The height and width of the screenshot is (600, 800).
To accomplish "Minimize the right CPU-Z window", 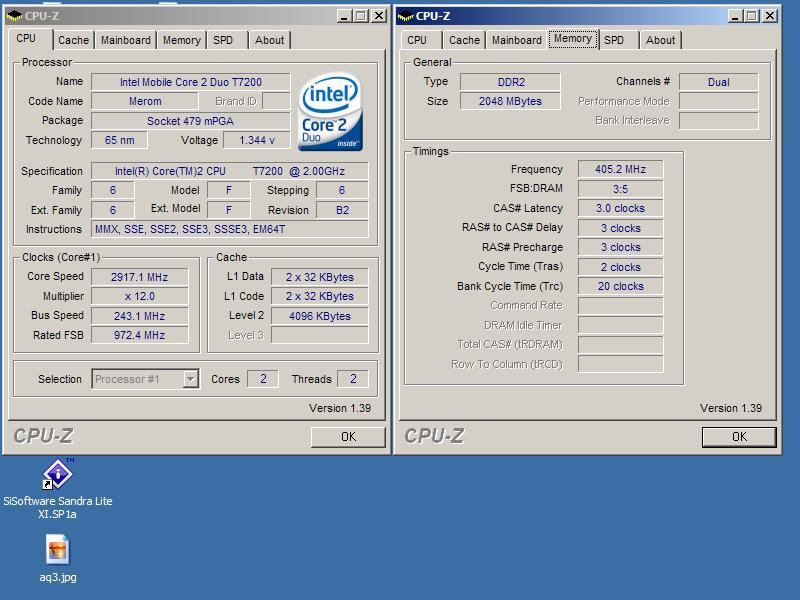I will (735, 16).
